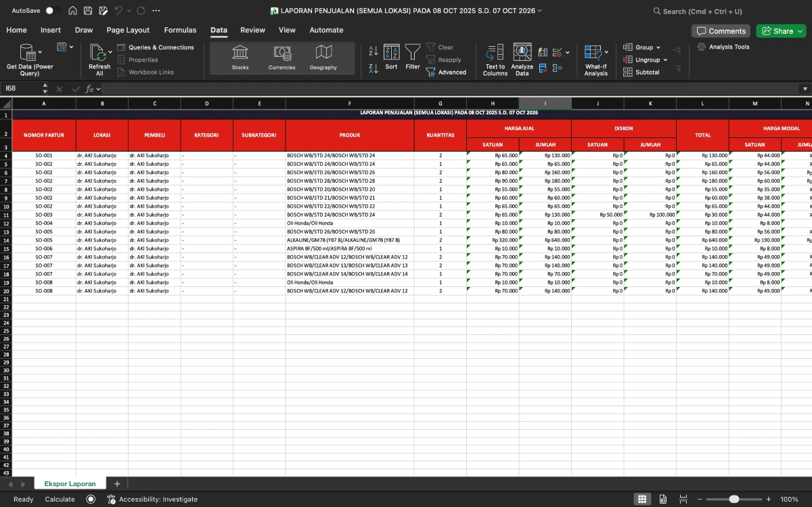Screen dimensions: 812x507
Task: Click the zoom in plus button
Action: tap(768, 499)
